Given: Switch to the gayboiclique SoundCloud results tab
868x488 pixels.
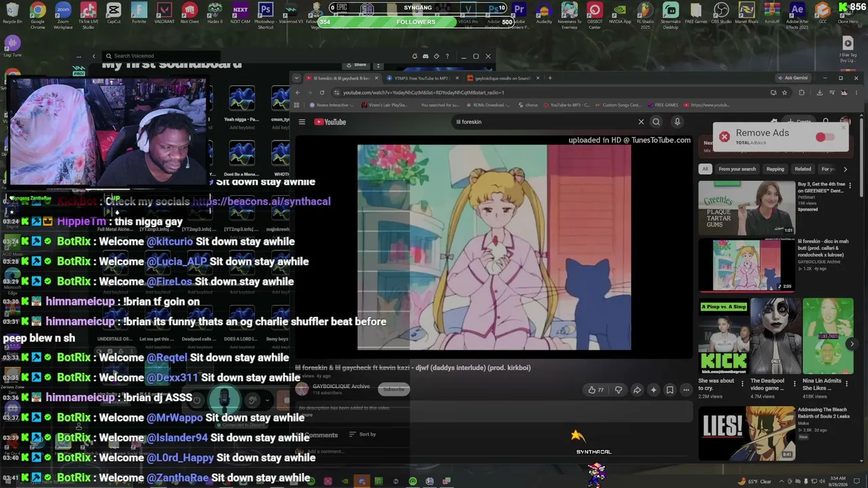Looking at the screenshot, I should [503, 78].
